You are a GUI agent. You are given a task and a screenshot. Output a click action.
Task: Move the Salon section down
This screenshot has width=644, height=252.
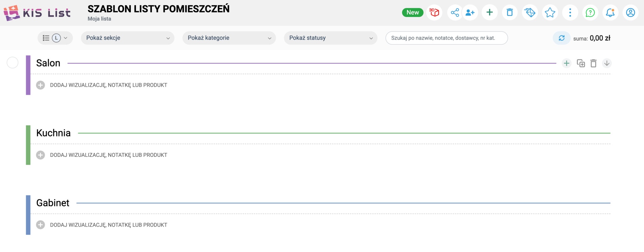[x=607, y=63]
